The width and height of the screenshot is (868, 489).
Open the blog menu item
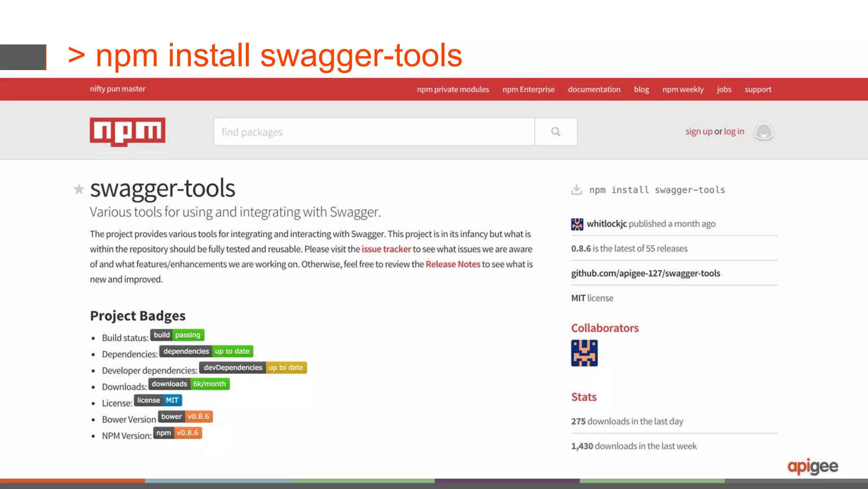tap(641, 89)
